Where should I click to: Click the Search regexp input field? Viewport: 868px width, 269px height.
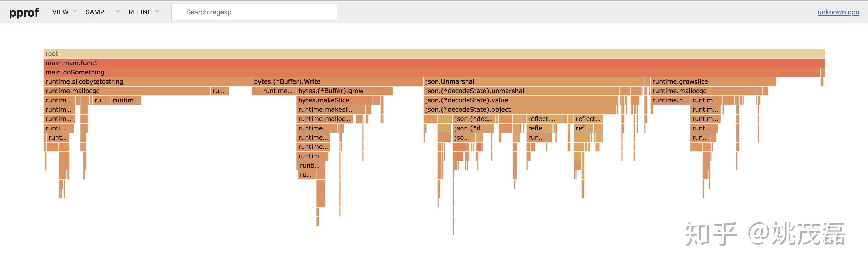point(254,12)
